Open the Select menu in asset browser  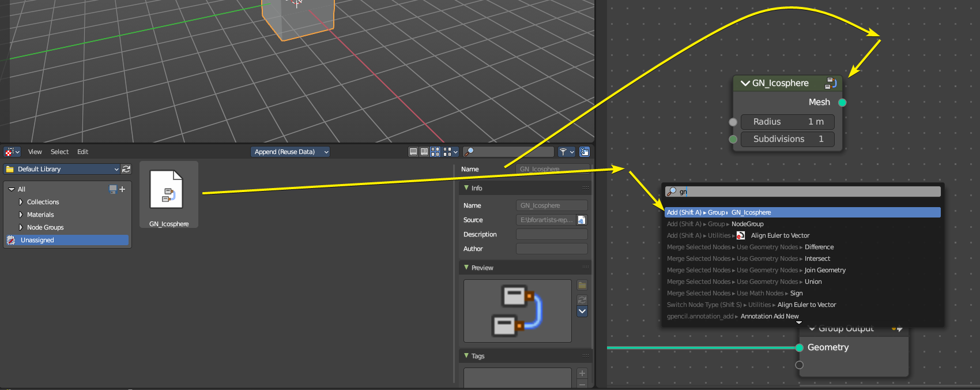[x=59, y=152]
